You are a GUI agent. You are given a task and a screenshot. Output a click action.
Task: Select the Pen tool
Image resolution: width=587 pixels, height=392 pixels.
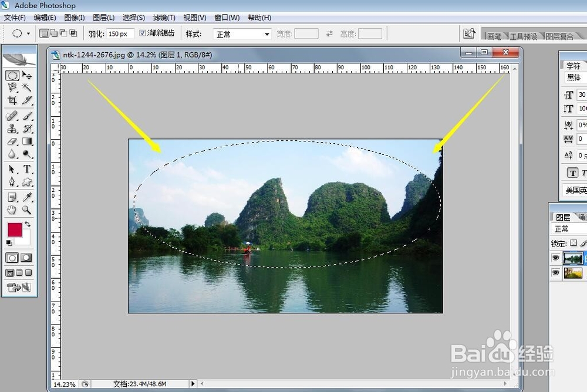(12, 182)
